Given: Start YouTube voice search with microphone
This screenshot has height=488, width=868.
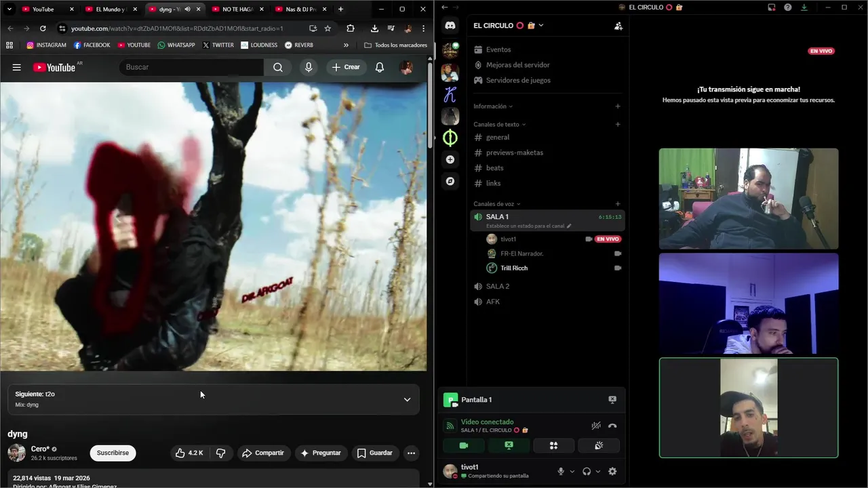Looking at the screenshot, I should click(309, 67).
